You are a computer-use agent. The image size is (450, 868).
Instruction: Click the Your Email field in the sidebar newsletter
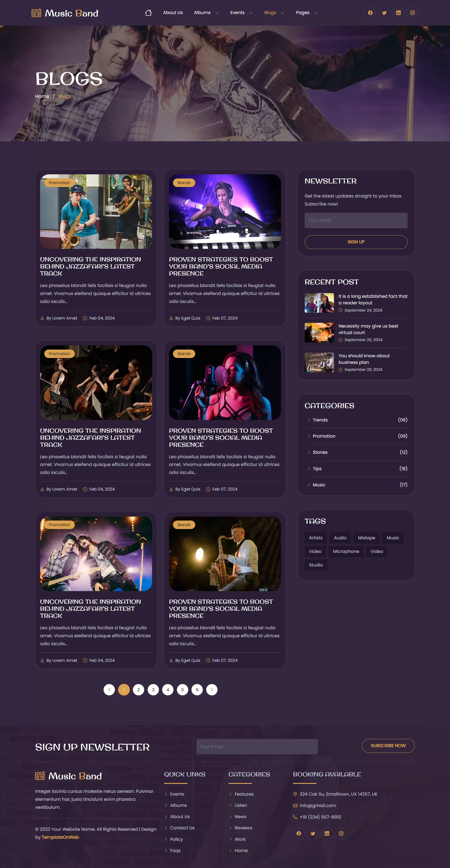click(x=356, y=220)
